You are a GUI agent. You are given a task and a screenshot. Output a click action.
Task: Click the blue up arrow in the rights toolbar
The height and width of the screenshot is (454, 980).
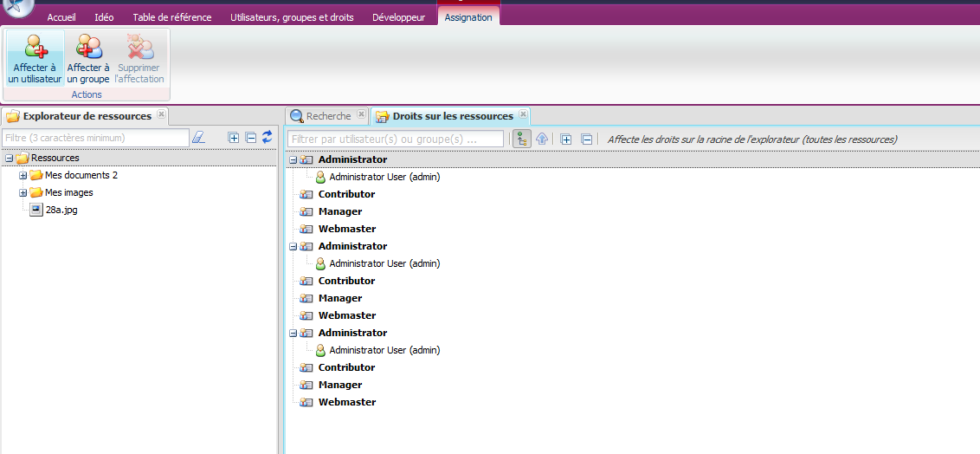[542, 139]
